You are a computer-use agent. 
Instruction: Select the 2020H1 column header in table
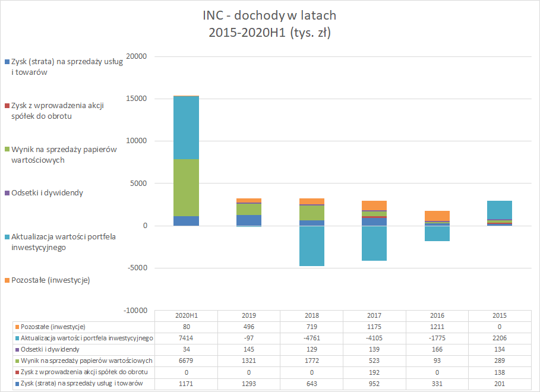[187, 315]
